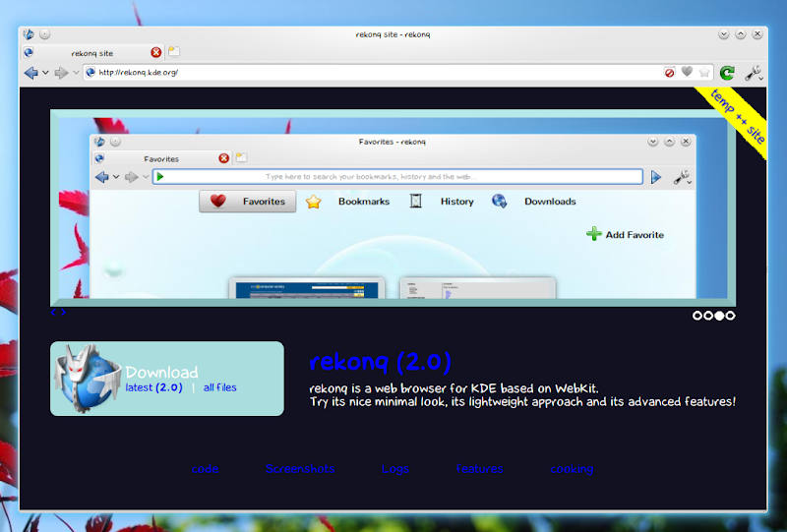The image size is (787, 532).
Task: Click the right favorite preview thumbnail
Action: [478, 288]
